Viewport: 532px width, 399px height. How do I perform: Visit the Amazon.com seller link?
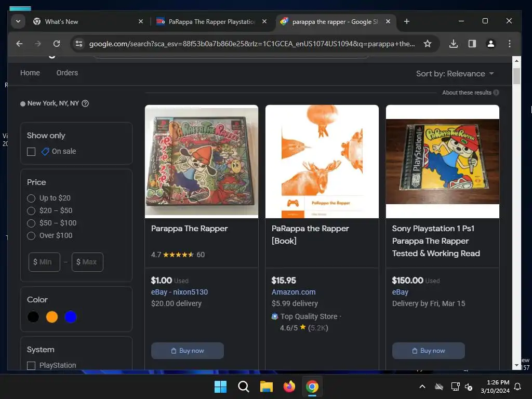(x=294, y=292)
